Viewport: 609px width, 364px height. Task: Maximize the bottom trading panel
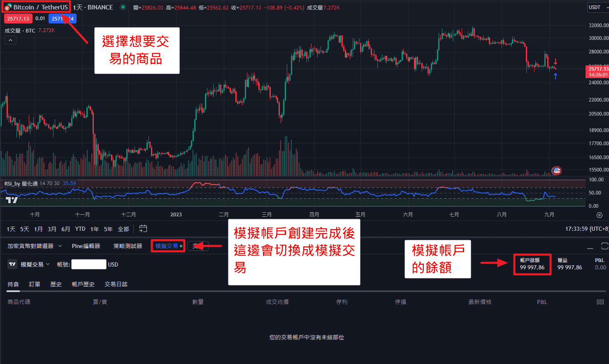coord(604,246)
